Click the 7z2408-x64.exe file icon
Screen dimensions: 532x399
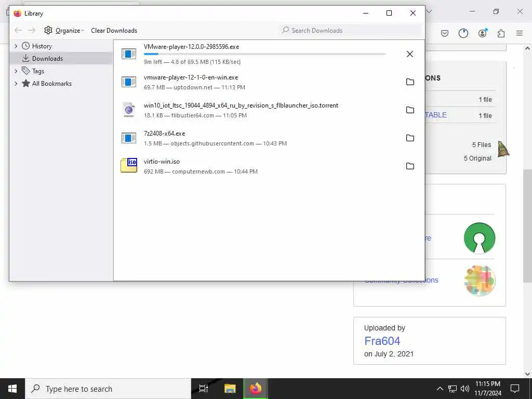point(129,138)
